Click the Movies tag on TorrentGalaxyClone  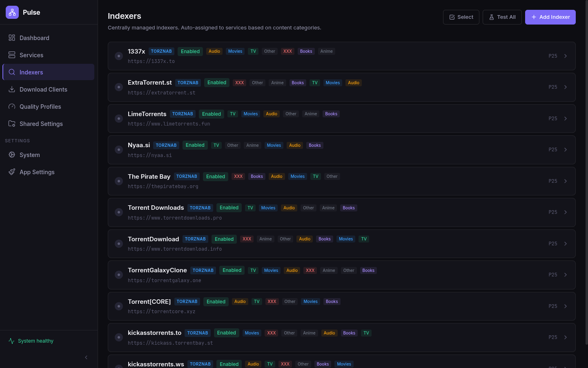[x=271, y=270]
